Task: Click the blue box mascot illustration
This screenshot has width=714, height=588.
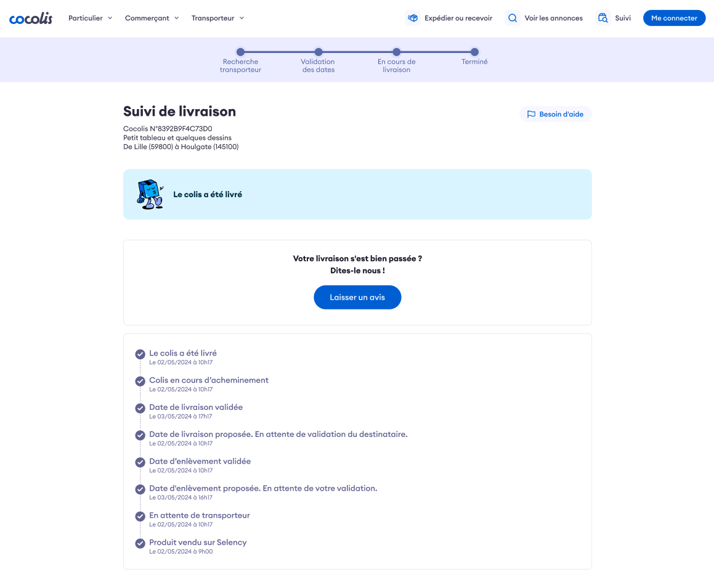Action: tap(150, 194)
